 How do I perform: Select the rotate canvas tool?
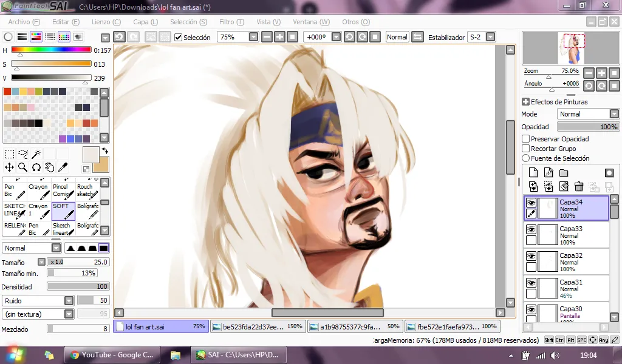[x=36, y=167]
